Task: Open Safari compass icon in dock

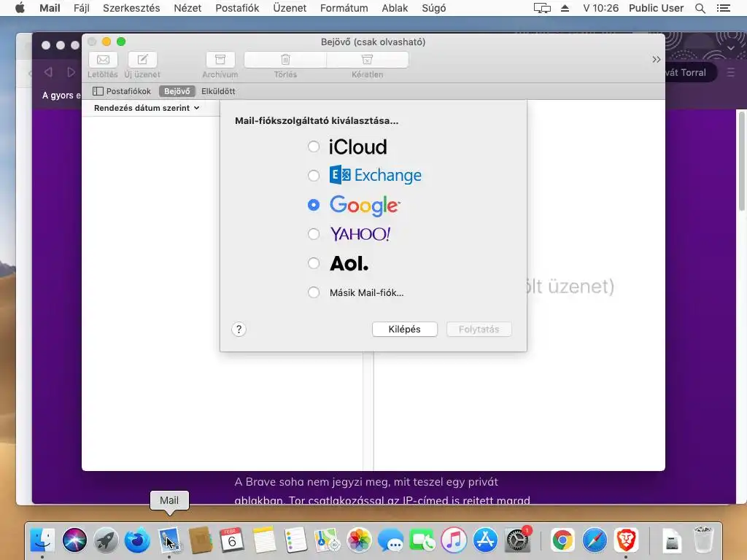Action: pos(594,540)
